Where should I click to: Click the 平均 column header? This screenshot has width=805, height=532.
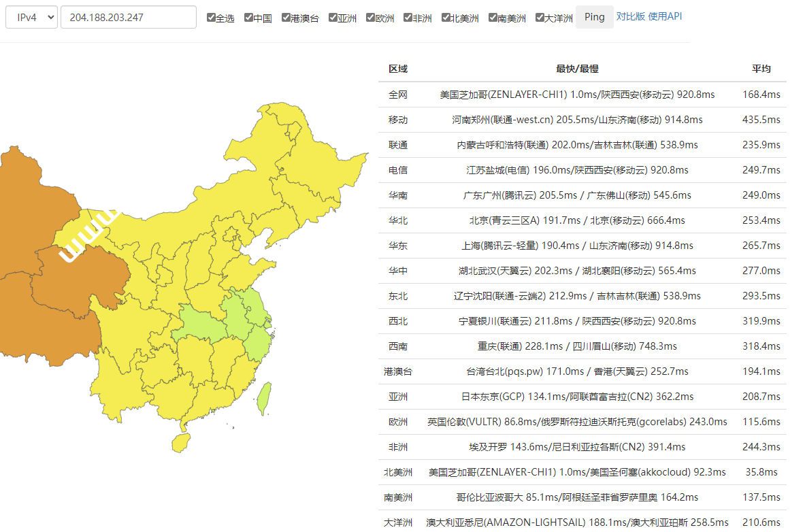pos(761,69)
